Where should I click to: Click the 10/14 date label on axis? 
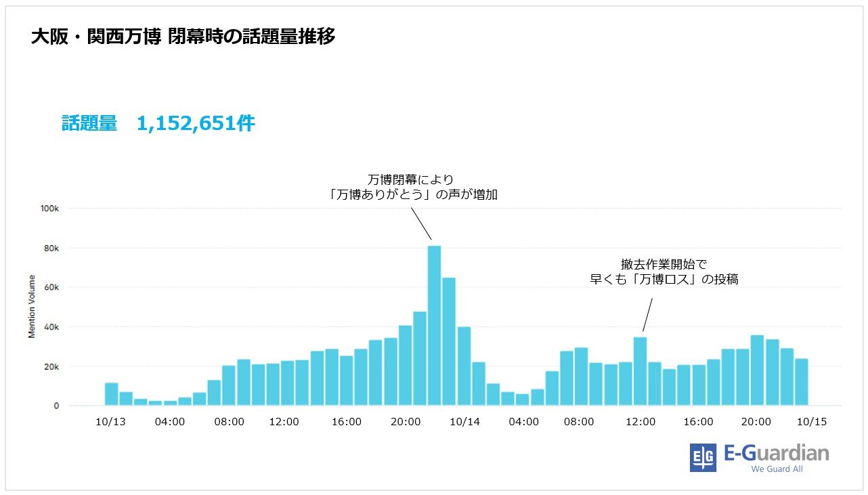(x=464, y=422)
